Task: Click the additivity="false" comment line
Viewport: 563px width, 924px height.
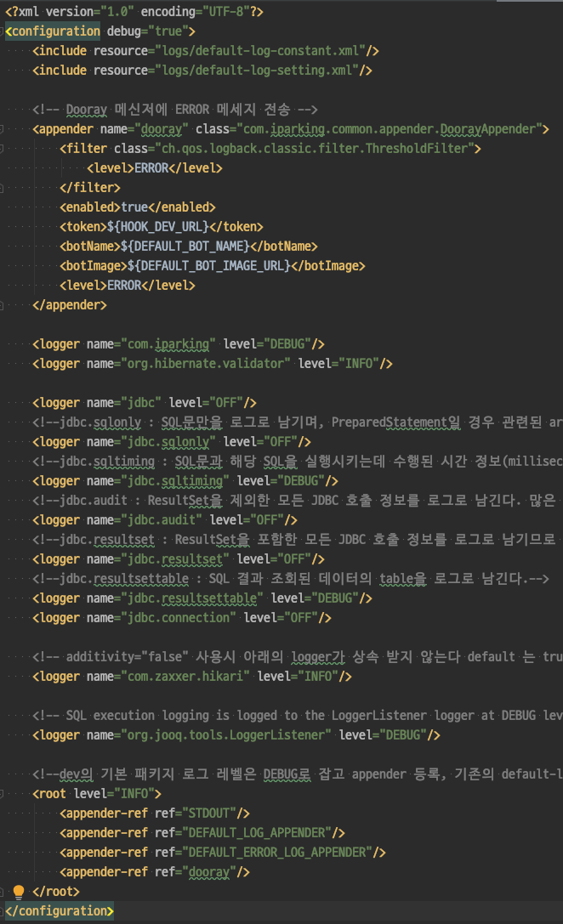Action: 298,656
